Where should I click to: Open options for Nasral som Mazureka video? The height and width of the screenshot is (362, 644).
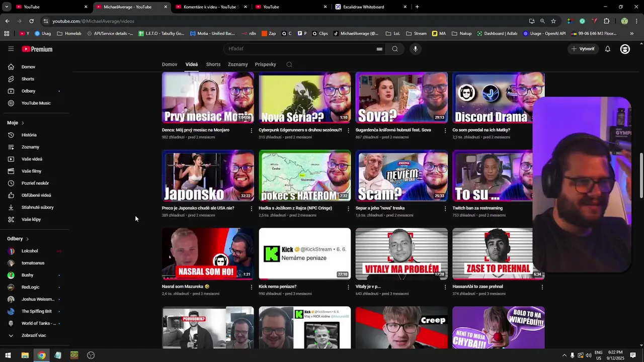pyautogui.click(x=252, y=287)
